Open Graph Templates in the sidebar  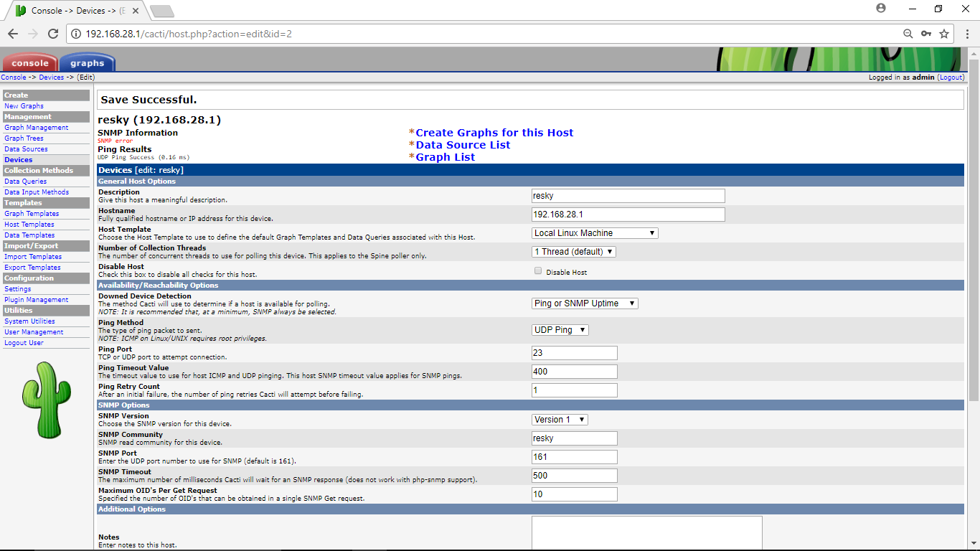(32, 214)
